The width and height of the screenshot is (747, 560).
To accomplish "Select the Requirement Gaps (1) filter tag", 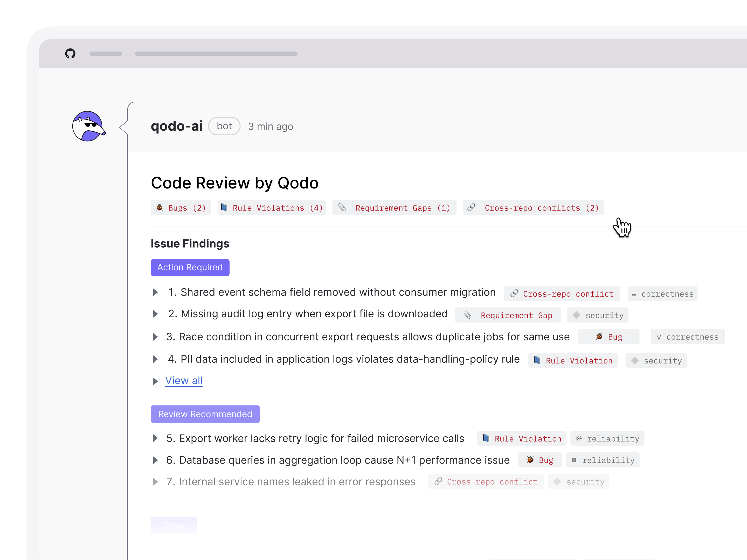I will point(395,208).
